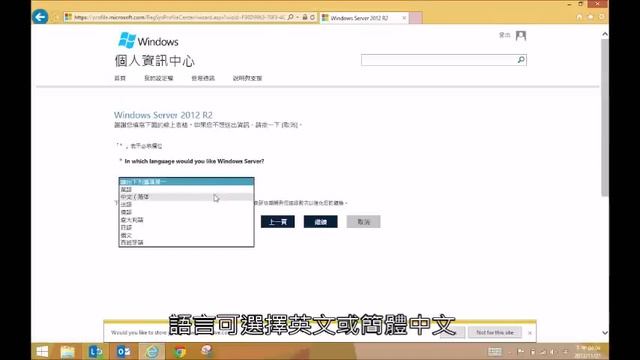This screenshot has width=640, height=360.
Task: Click the Action Center flag tray icon
Action: tap(521, 351)
